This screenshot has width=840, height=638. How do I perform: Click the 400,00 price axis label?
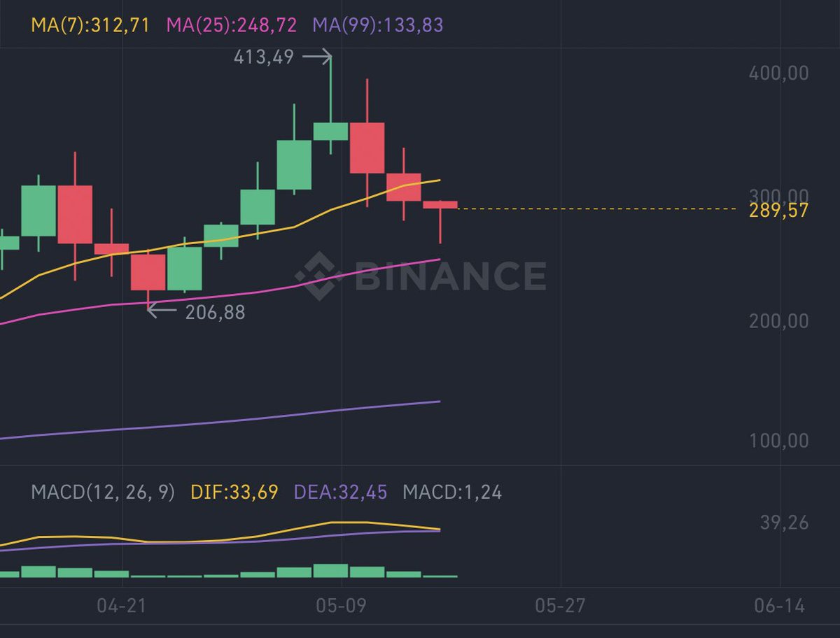point(779,72)
